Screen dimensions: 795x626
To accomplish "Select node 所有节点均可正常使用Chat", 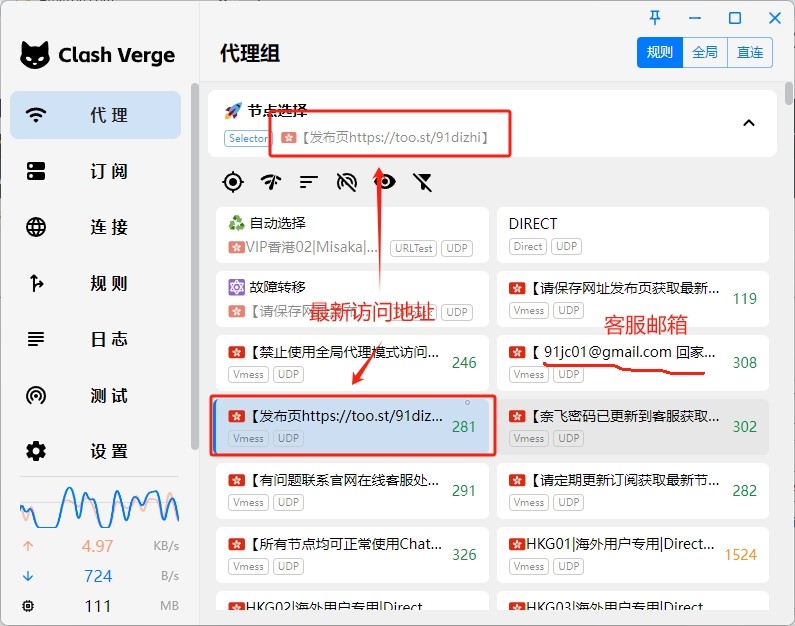I will [x=352, y=555].
